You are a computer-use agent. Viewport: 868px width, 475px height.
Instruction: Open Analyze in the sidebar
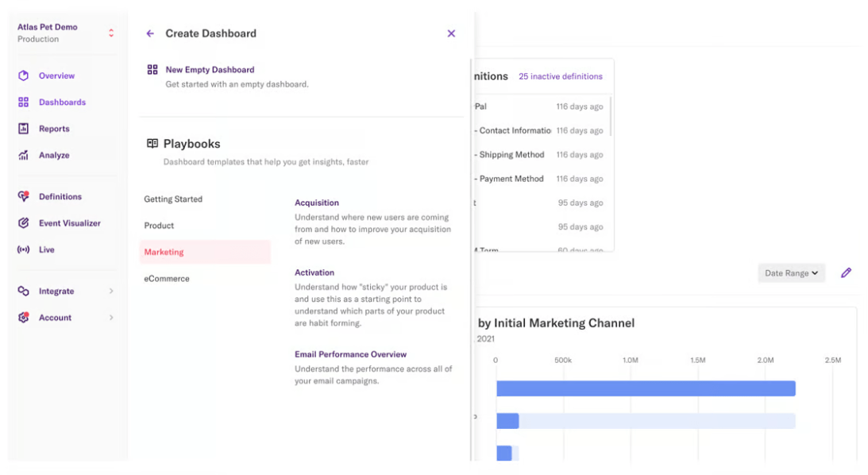pyautogui.click(x=54, y=156)
